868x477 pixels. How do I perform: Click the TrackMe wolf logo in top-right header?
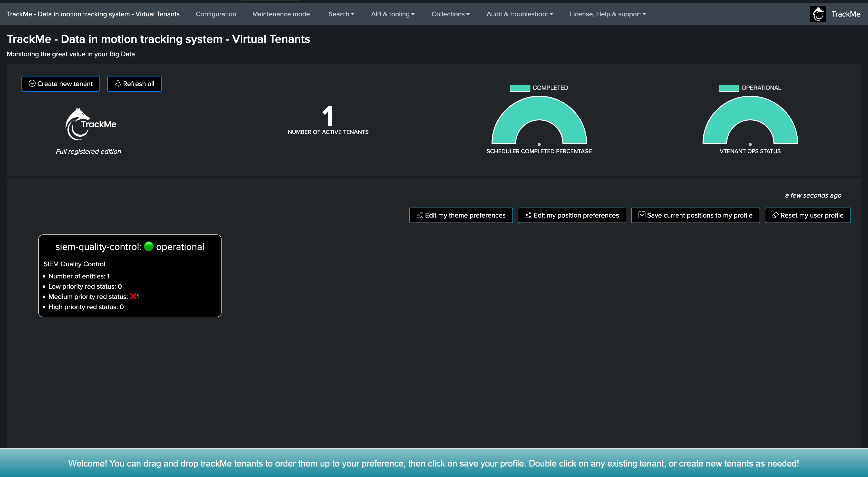818,14
